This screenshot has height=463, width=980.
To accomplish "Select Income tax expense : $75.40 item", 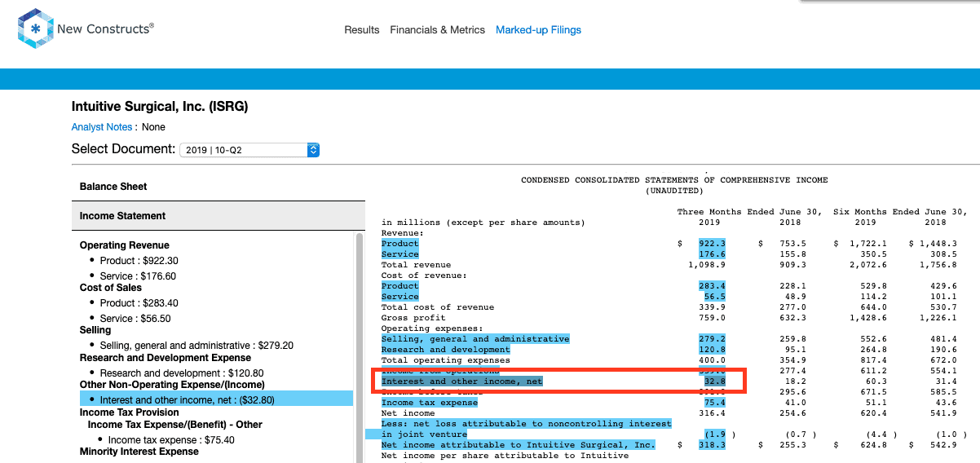I will (x=171, y=440).
